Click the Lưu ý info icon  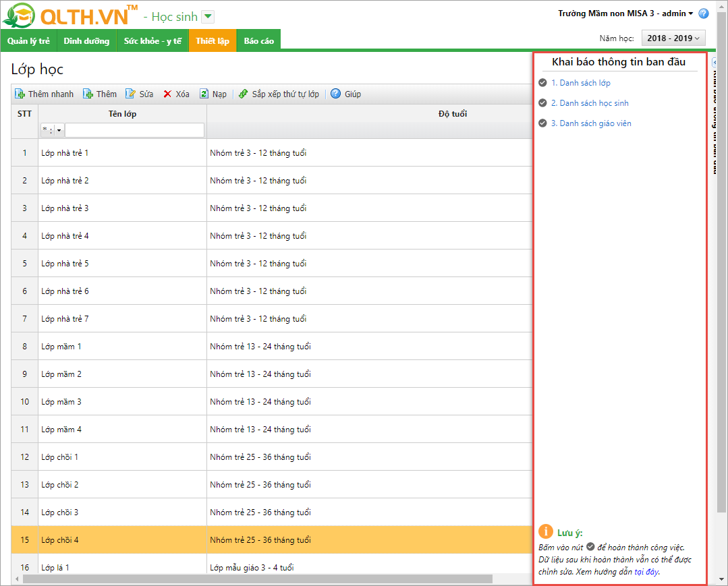(546, 531)
